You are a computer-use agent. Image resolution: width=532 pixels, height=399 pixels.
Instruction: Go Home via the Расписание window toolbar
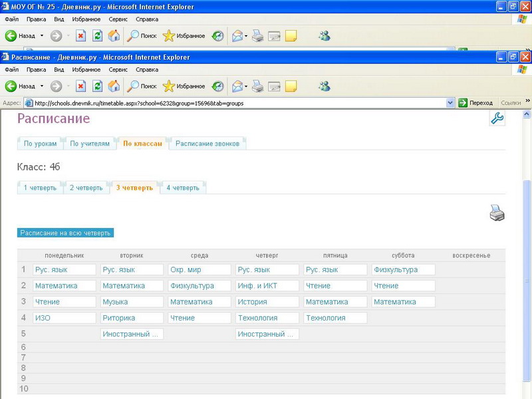pos(114,86)
